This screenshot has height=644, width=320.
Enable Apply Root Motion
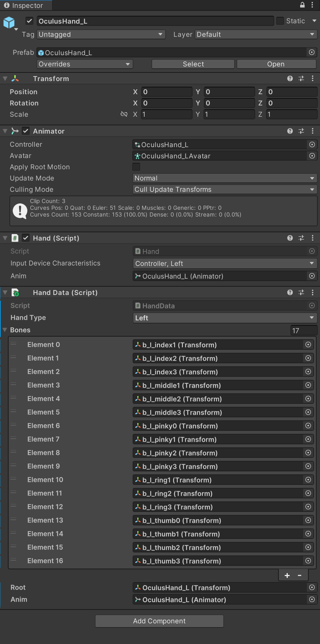click(x=136, y=167)
